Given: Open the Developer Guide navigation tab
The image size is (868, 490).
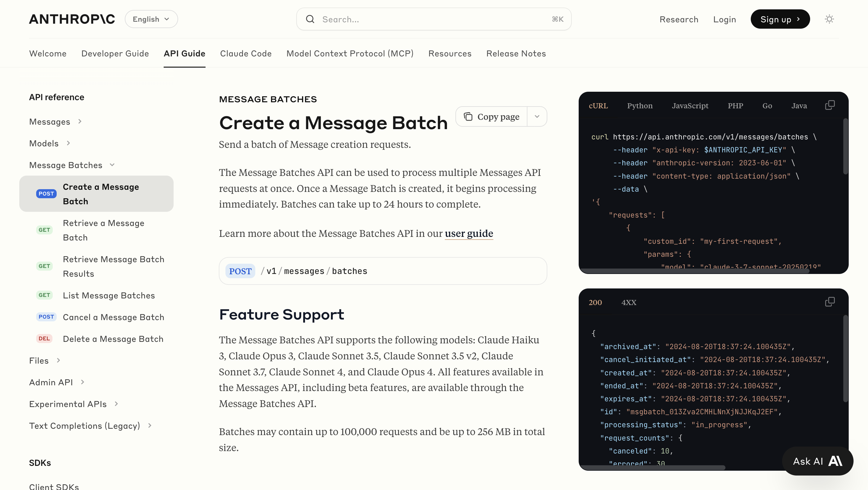Looking at the screenshot, I should 115,54.
